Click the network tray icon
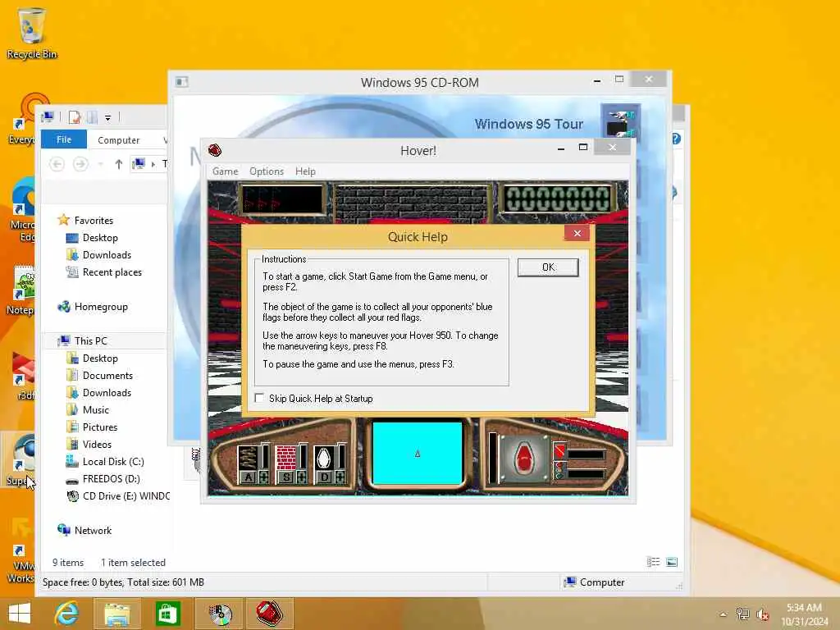 point(742,614)
